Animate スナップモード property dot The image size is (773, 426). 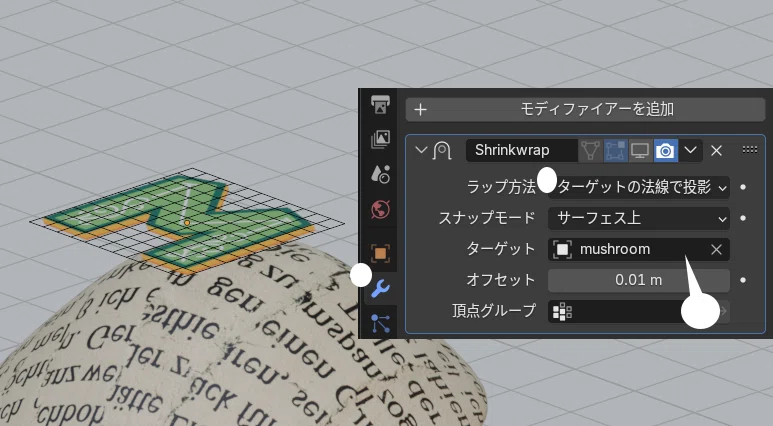(743, 218)
